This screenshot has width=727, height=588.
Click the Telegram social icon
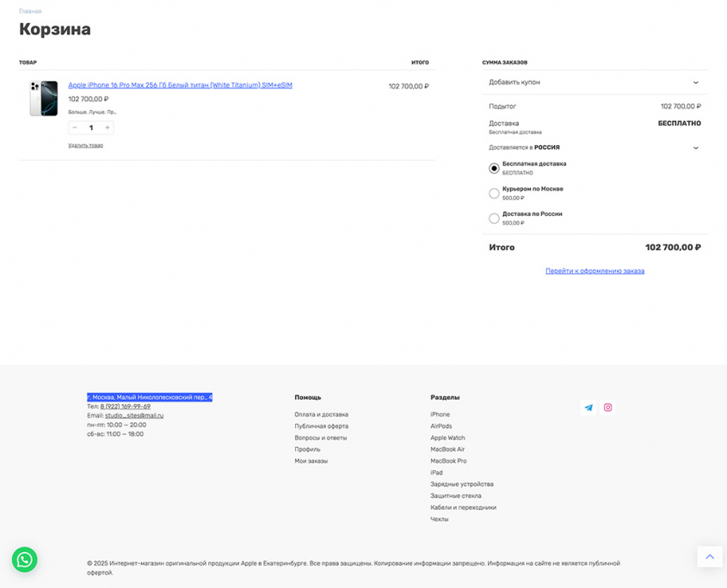pos(588,407)
